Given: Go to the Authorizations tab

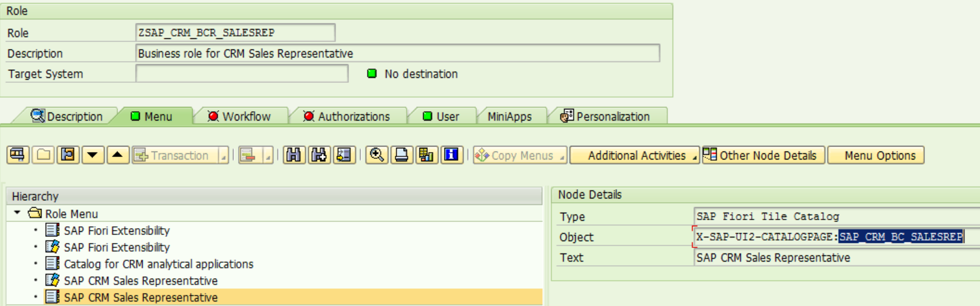Looking at the screenshot, I should point(347,116).
